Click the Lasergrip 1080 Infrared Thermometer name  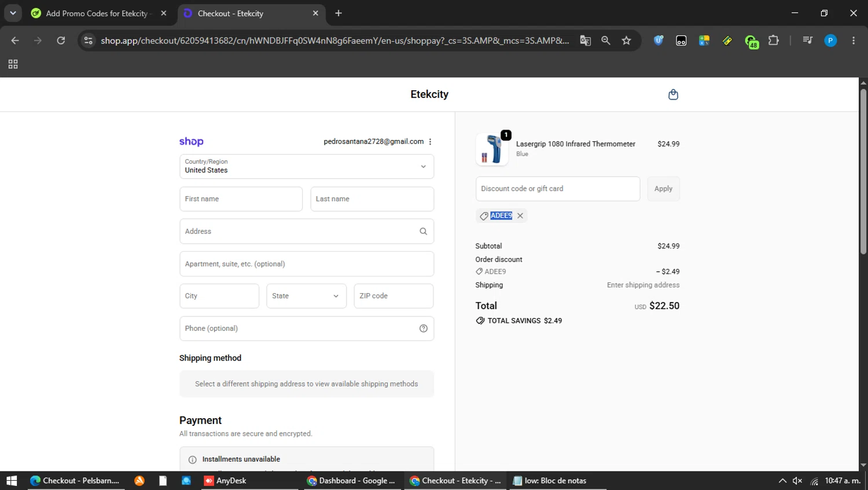(x=576, y=144)
